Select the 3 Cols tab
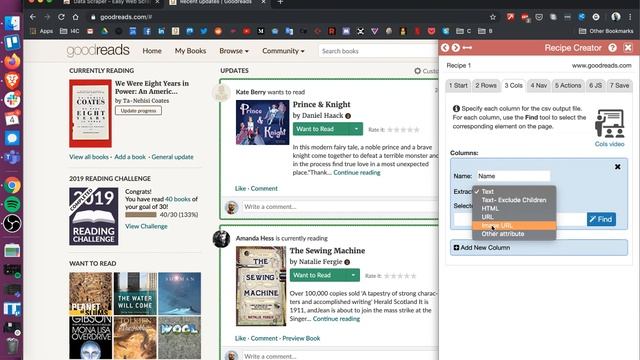 tap(513, 85)
